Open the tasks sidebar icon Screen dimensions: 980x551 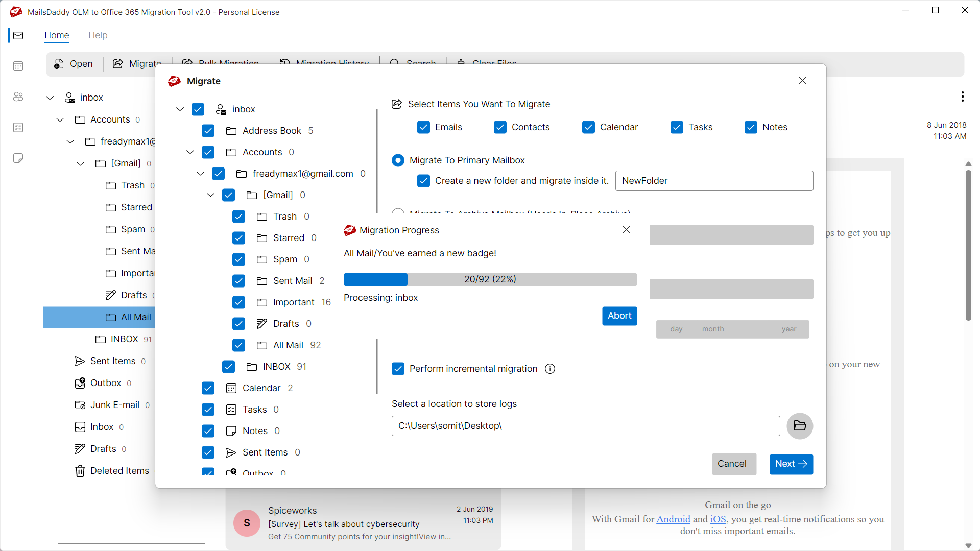[18, 127]
